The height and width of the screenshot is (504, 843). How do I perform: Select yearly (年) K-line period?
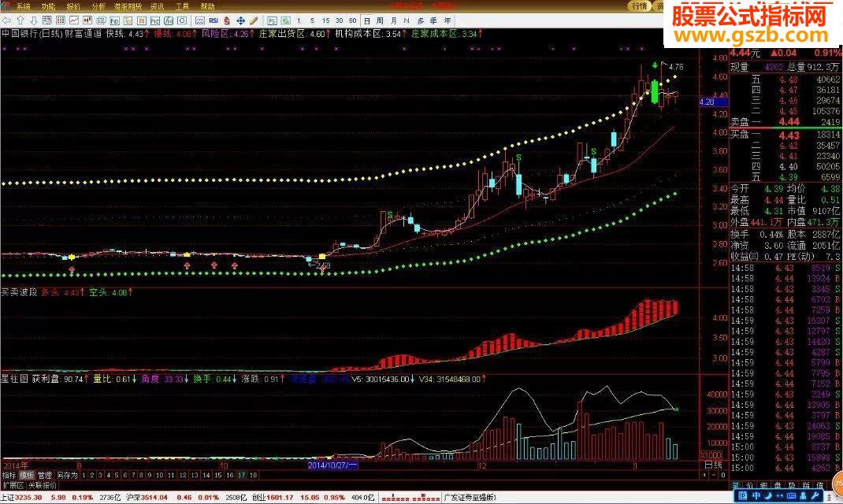447,20
